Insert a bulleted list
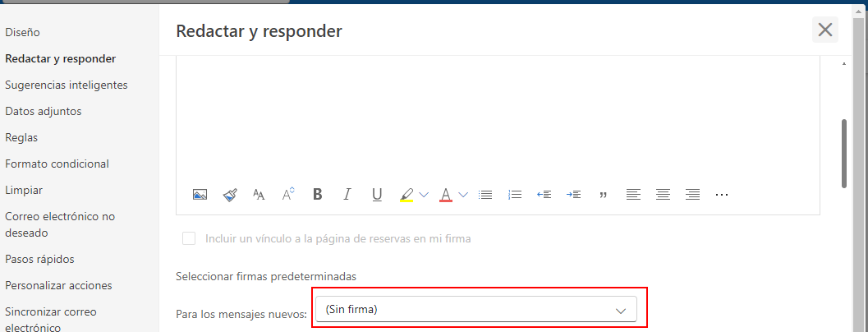The width and height of the screenshot is (868, 332). pos(485,195)
